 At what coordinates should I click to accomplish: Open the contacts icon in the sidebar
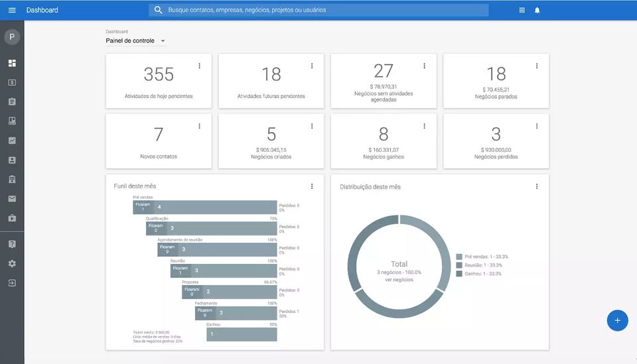pyautogui.click(x=12, y=160)
